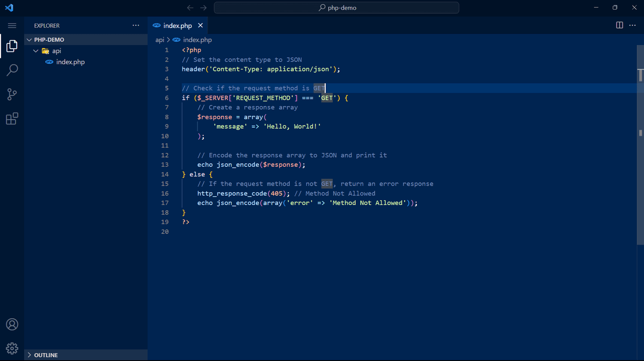The height and width of the screenshot is (361, 644).
Task: Click the php-demo search bar at the top
Action: 336,8
